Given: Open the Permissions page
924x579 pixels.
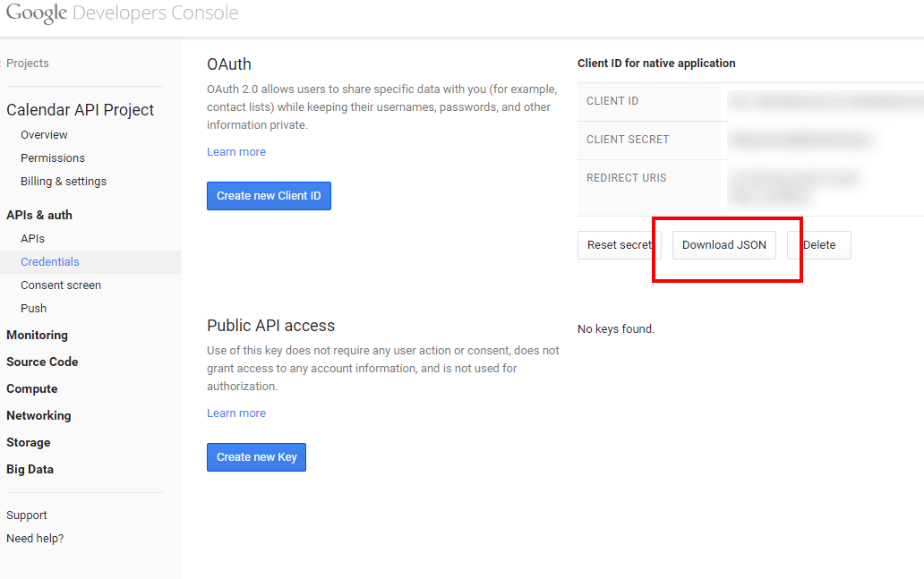Looking at the screenshot, I should (53, 158).
